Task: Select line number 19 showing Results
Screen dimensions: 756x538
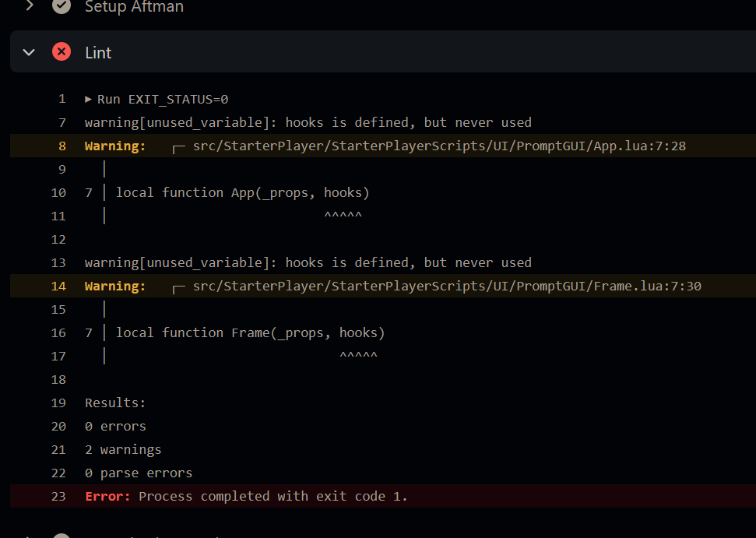Action: point(58,403)
